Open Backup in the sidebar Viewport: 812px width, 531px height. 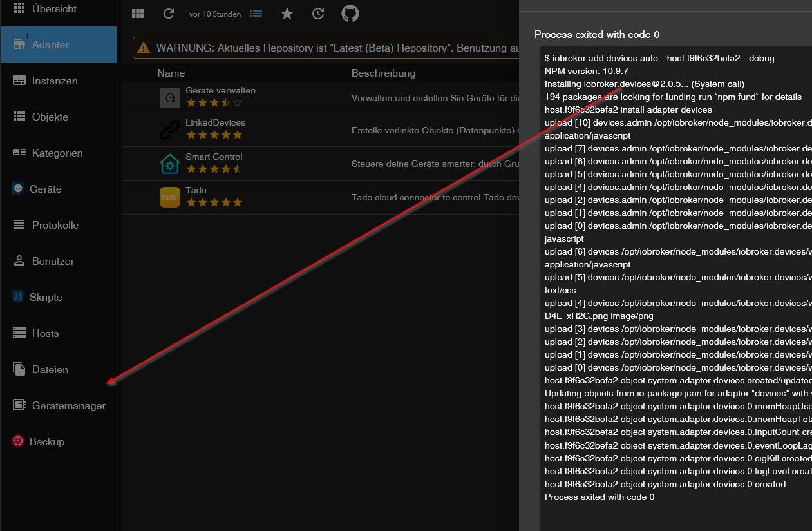point(59,441)
